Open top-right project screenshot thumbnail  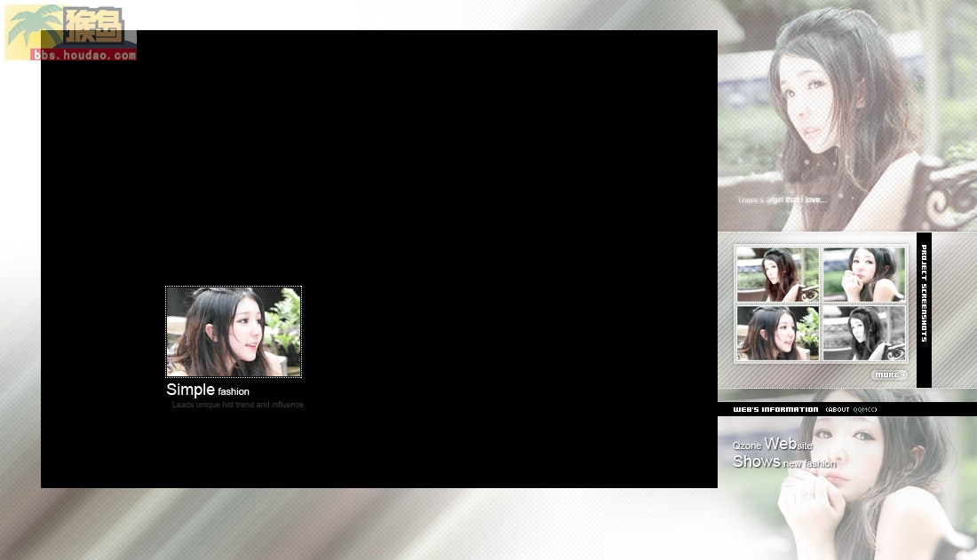click(864, 275)
